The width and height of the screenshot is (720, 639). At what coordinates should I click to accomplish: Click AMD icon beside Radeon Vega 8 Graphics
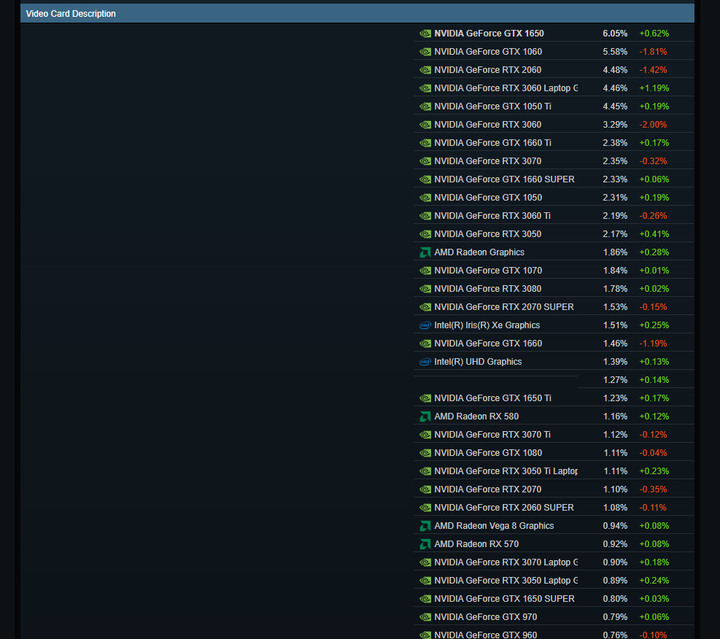click(x=425, y=526)
